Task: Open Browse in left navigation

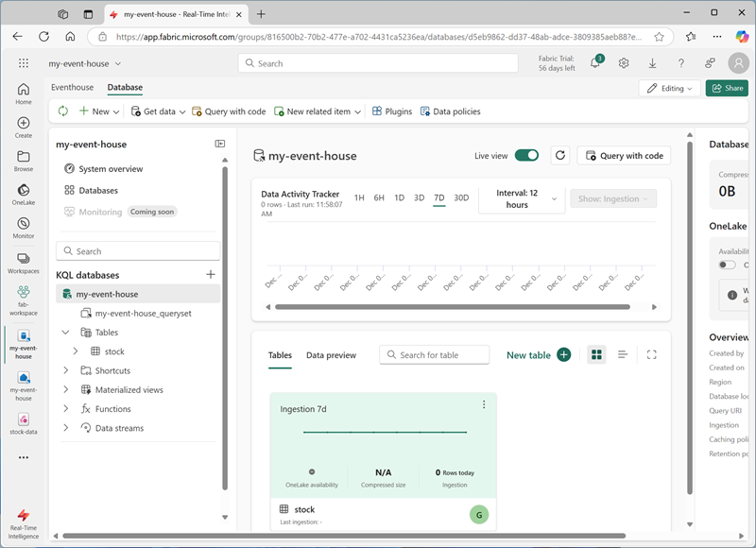Action: tap(23, 161)
